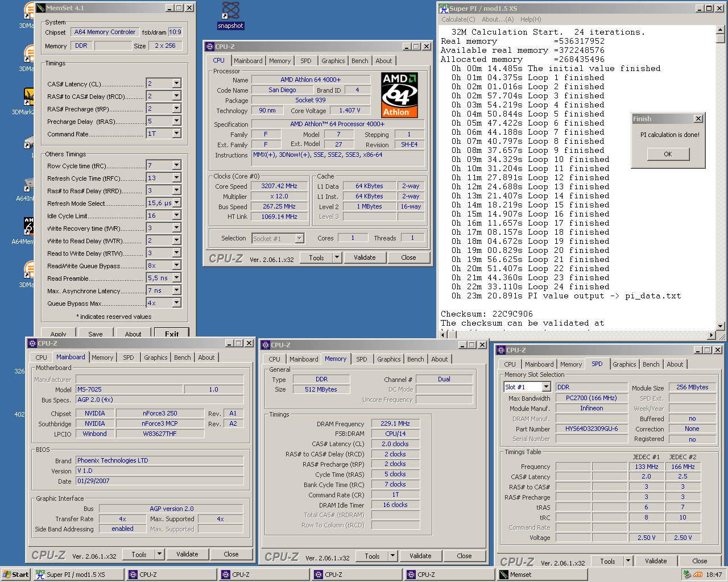Click Core Speed value 3207.42 MHz
Image resolution: width=728 pixels, height=582 pixels.
(279, 186)
